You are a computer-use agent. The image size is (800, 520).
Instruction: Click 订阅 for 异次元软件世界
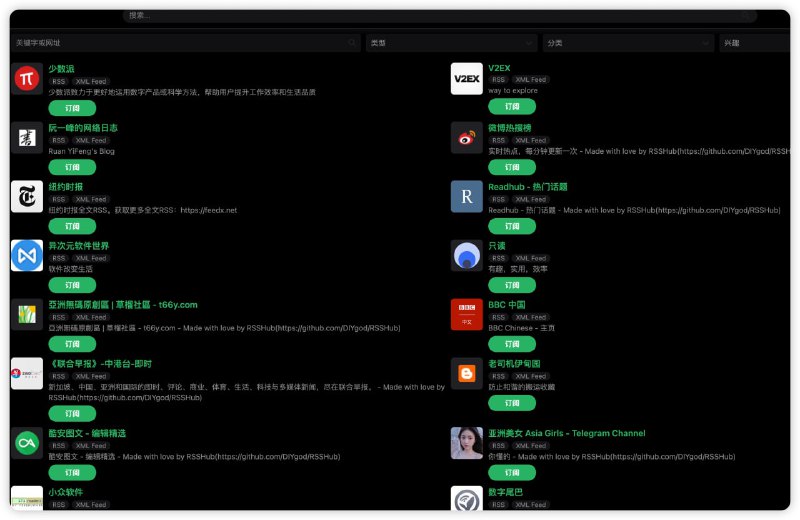coord(72,285)
